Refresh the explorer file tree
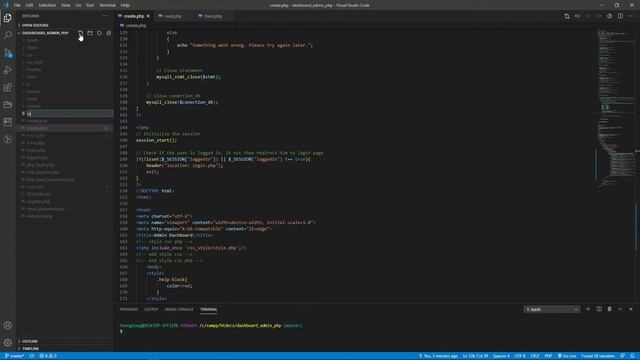This screenshot has width=640, height=360. [x=99, y=33]
